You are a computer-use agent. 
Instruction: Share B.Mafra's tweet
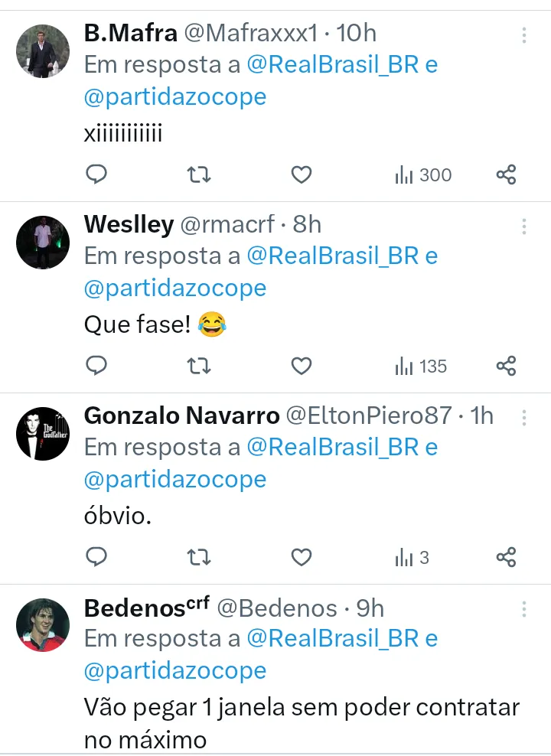point(506,175)
